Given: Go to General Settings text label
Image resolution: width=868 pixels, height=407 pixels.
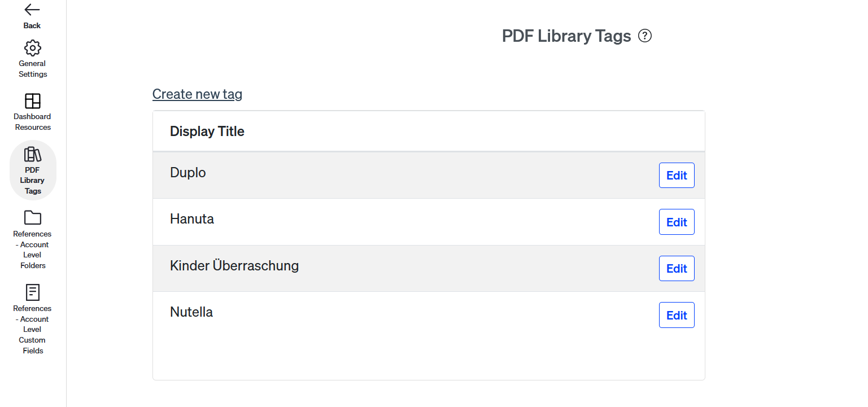Looking at the screenshot, I should (x=32, y=69).
